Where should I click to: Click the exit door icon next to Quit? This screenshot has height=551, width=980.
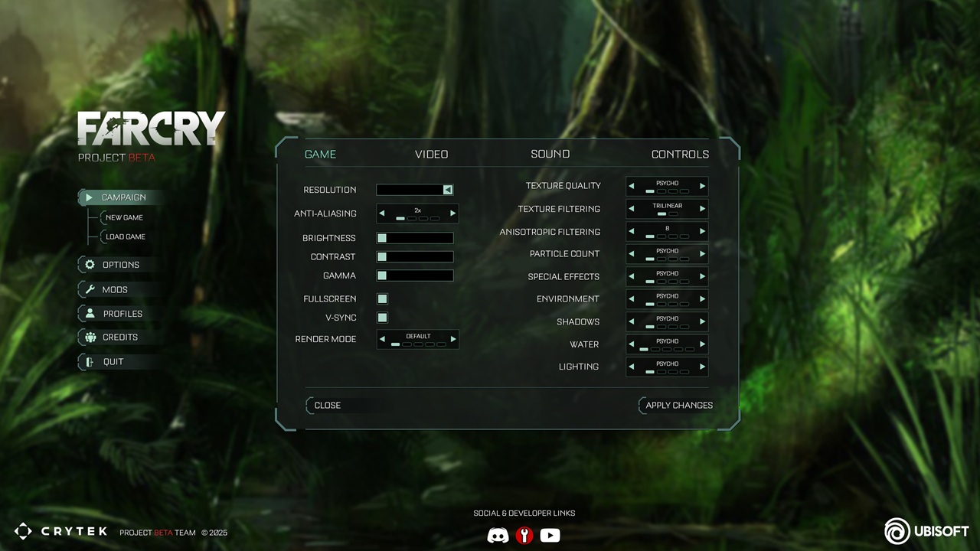tap(90, 362)
